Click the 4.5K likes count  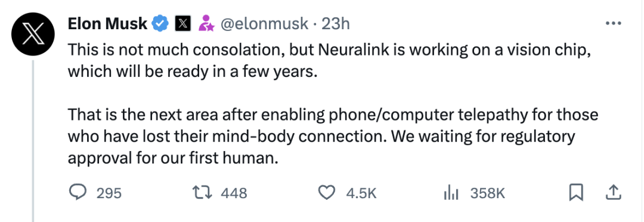tap(361, 193)
